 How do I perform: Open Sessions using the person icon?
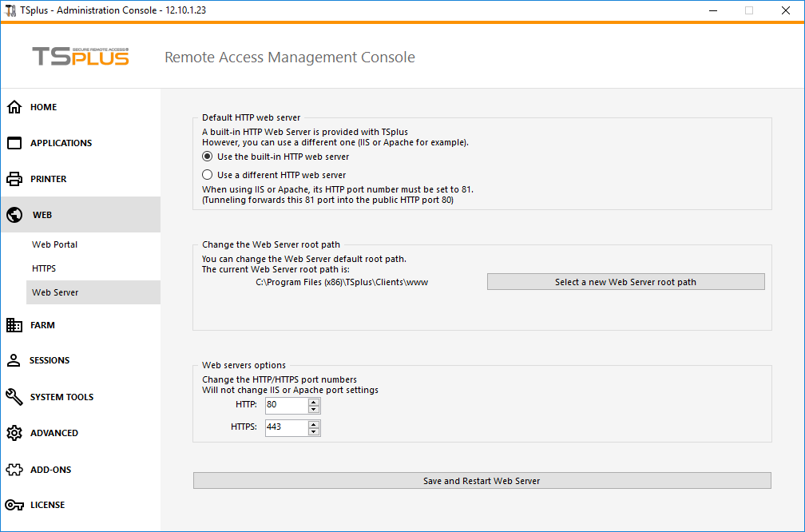coord(14,360)
